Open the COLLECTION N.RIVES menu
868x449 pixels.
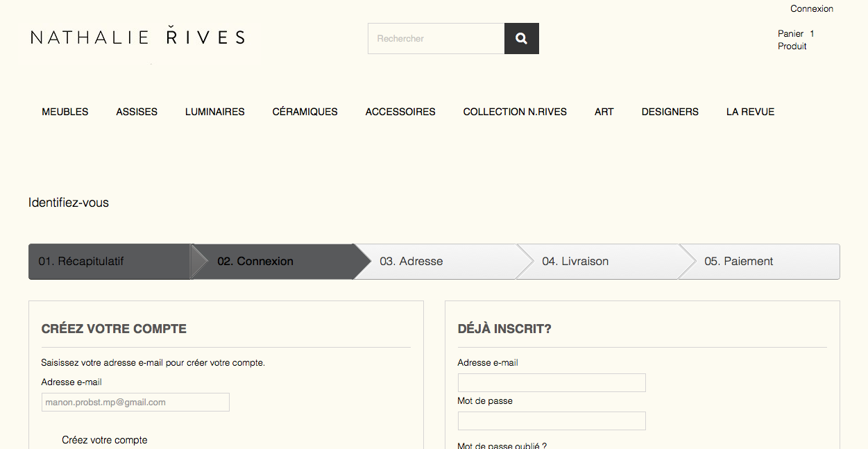pyautogui.click(x=515, y=112)
